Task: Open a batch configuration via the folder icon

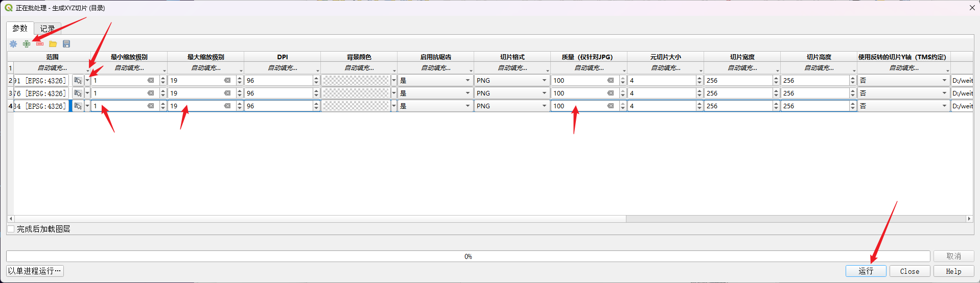Action: [53, 44]
